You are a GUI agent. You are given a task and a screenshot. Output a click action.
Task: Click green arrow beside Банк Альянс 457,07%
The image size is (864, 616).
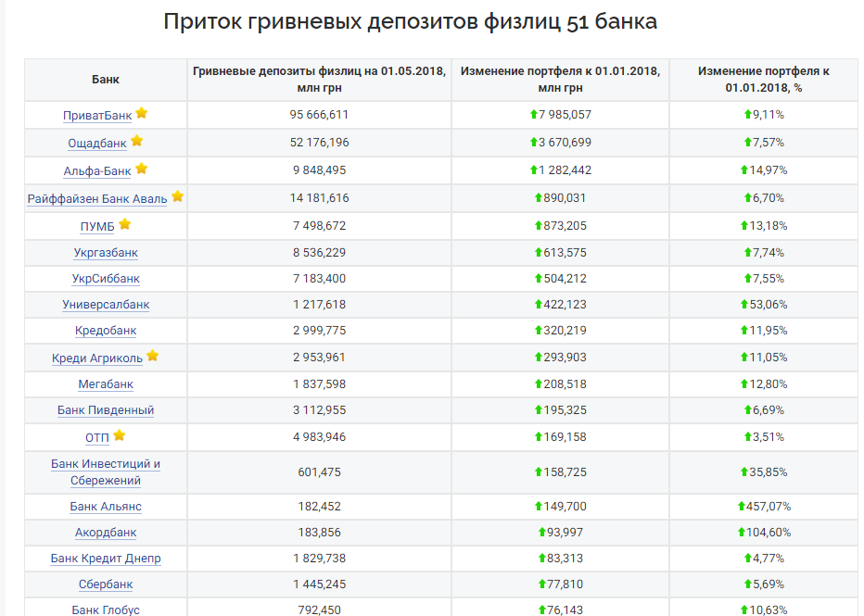click(x=742, y=507)
